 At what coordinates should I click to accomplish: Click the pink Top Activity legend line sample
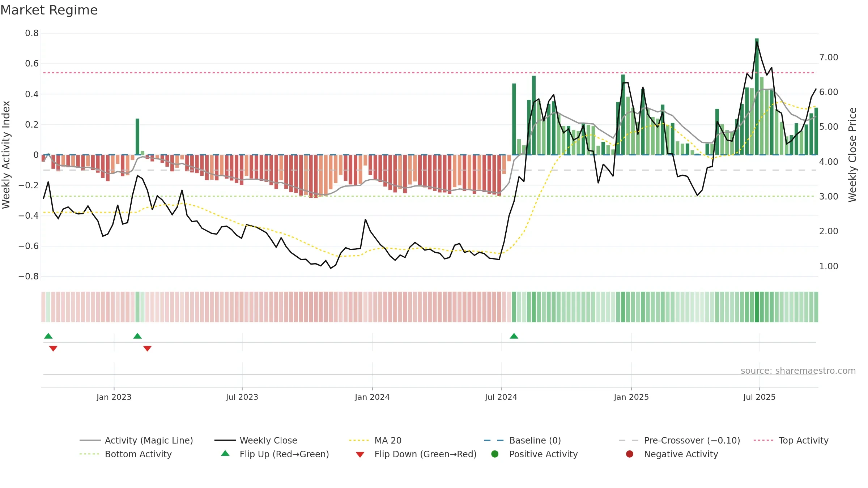pos(764,440)
